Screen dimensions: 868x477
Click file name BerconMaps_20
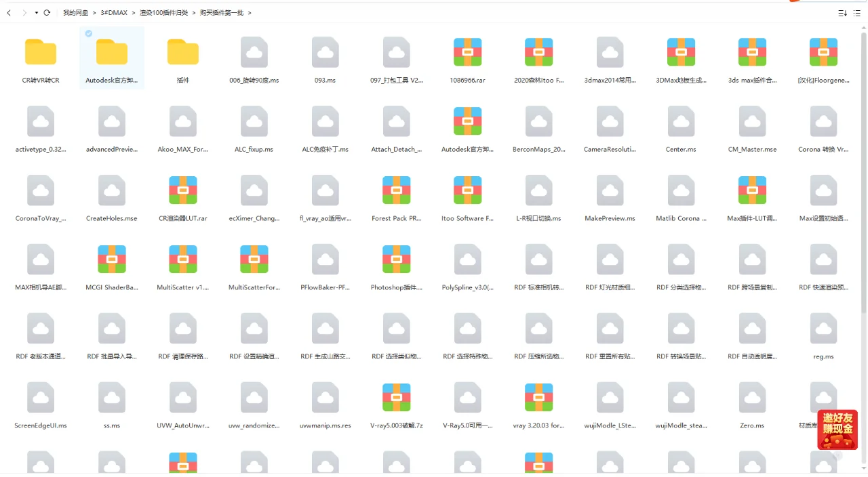pos(539,149)
